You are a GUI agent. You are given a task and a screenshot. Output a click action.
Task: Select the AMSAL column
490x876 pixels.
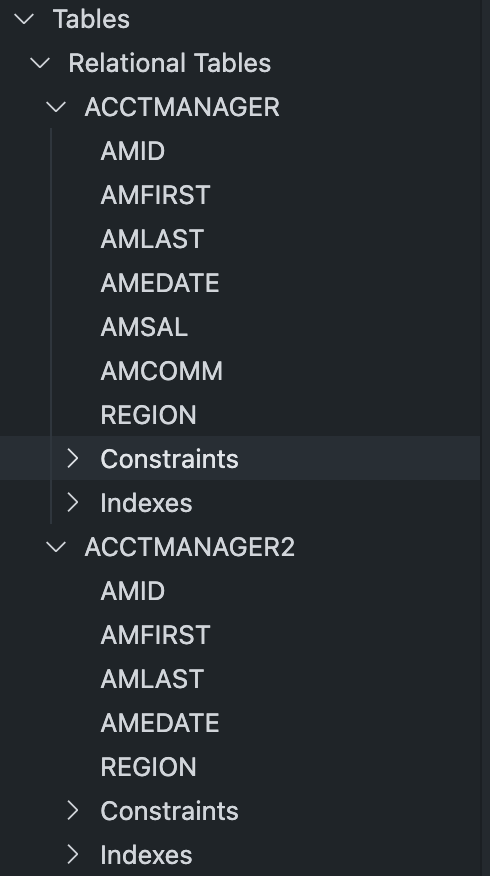point(144,327)
